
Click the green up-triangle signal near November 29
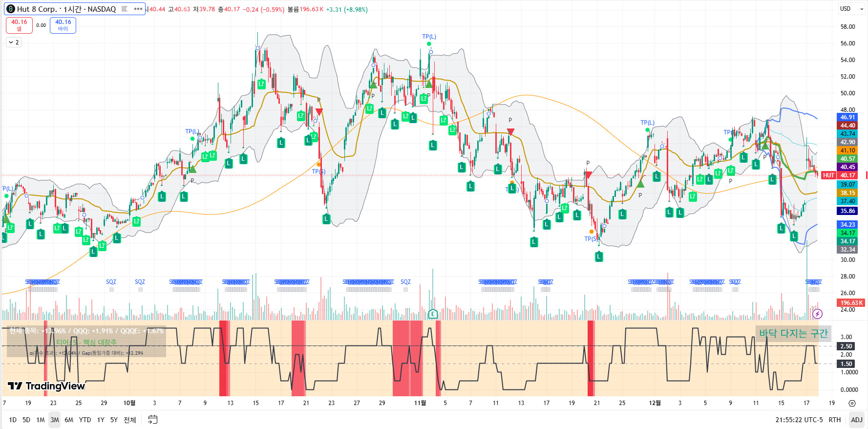tap(640, 184)
